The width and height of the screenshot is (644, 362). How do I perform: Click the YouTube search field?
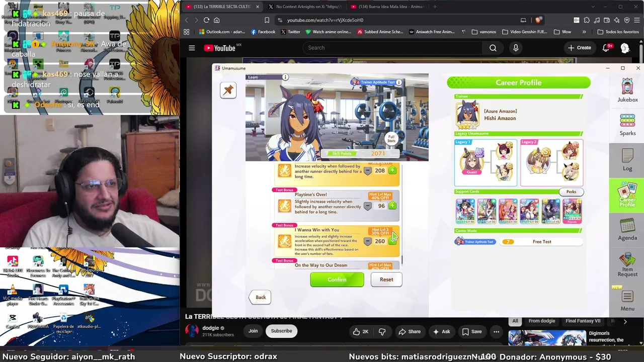point(392,48)
